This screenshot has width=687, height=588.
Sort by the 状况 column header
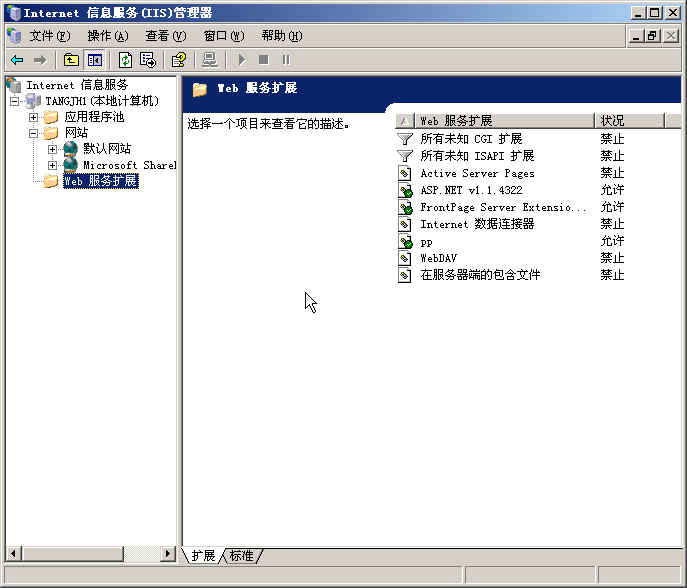point(628,121)
